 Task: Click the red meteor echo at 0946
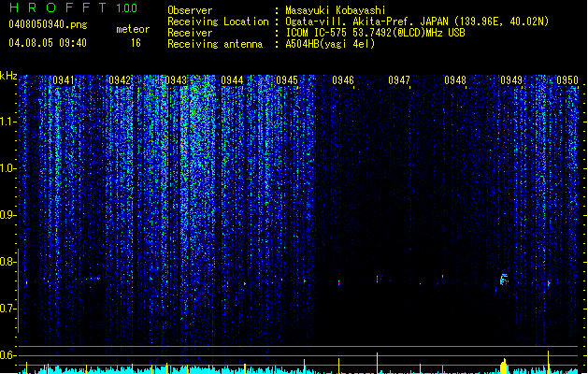[339, 282]
